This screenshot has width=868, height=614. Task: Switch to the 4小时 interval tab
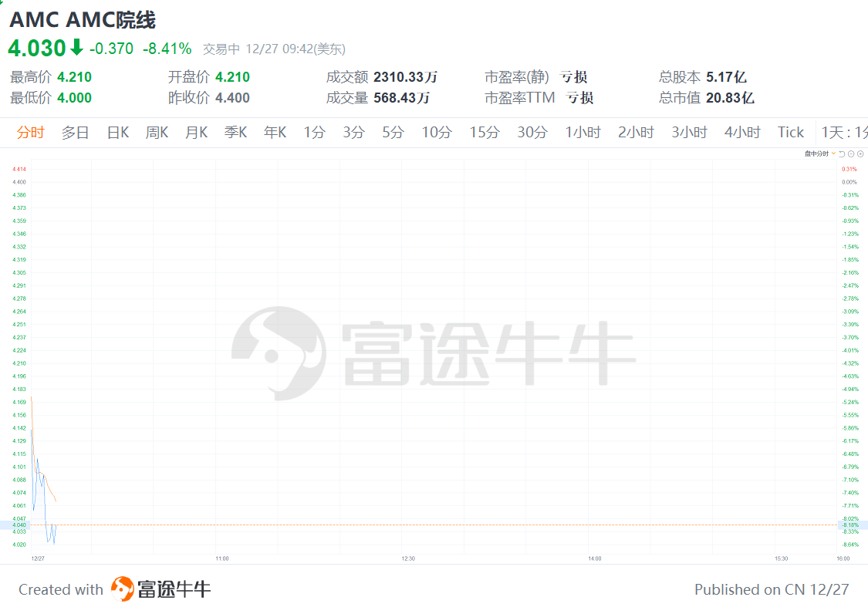point(742,133)
